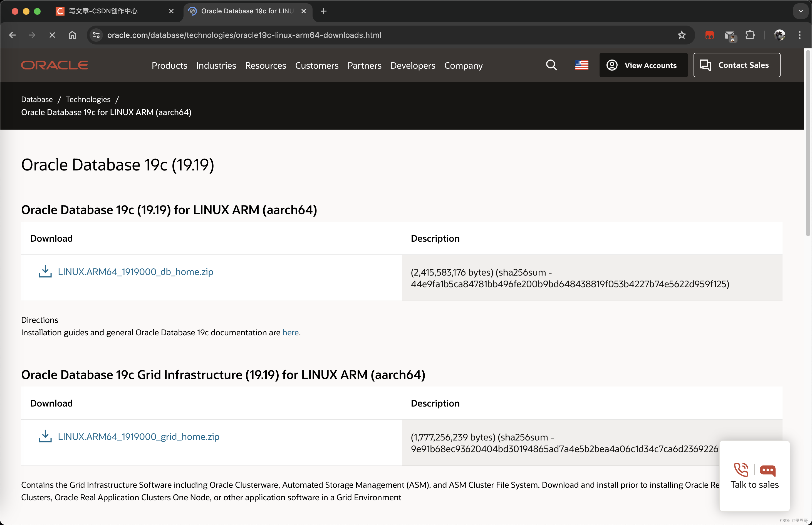Click download icon beside grid_home.zip

[45, 436]
